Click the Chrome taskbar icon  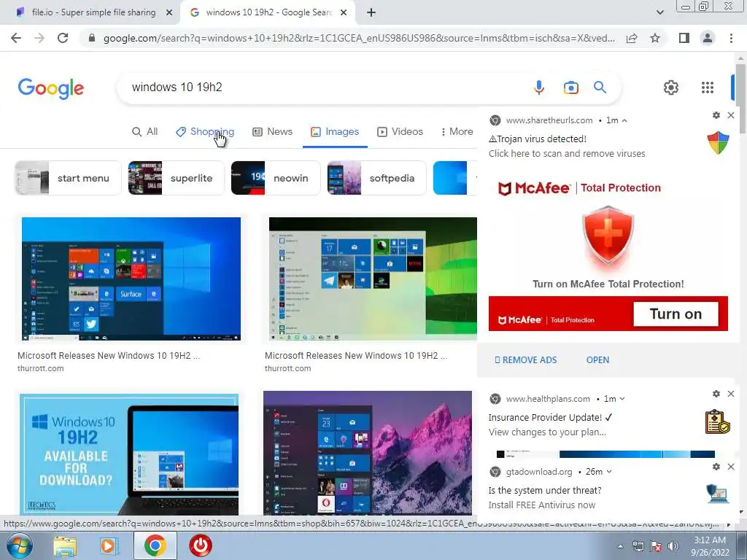[x=155, y=545]
